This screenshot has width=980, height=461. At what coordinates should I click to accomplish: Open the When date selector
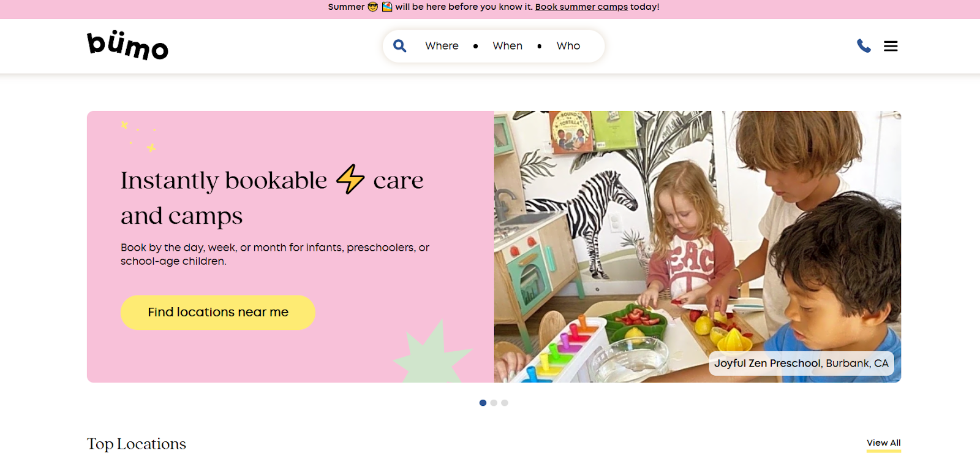click(507, 46)
